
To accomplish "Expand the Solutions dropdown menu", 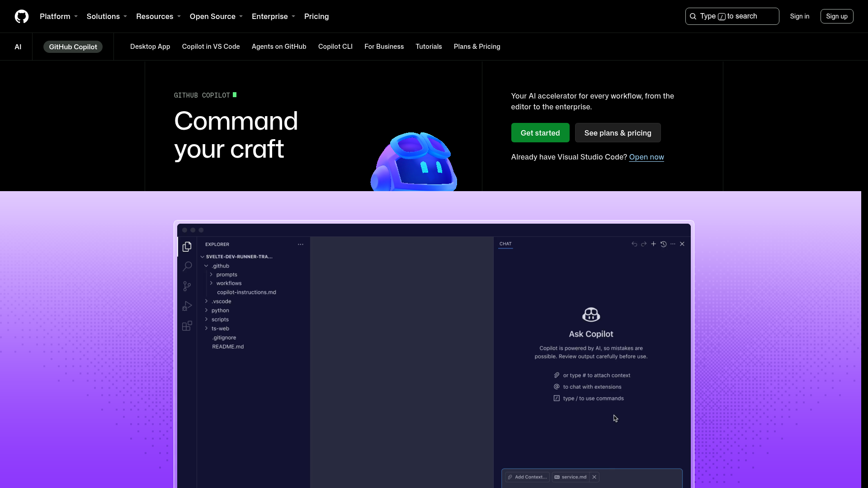I will (107, 16).
